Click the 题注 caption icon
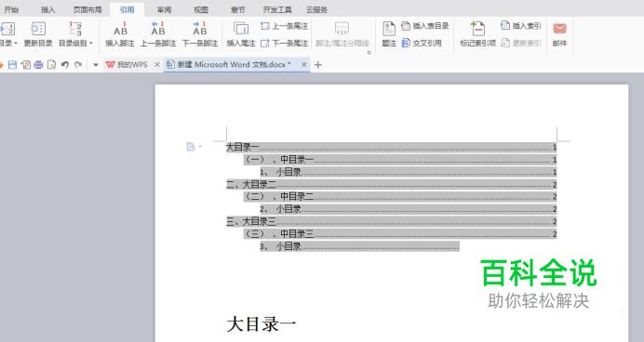 click(x=389, y=29)
